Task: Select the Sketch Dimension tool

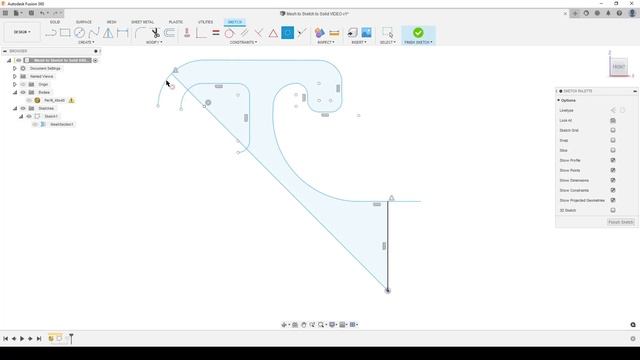Action: (x=122, y=33)
